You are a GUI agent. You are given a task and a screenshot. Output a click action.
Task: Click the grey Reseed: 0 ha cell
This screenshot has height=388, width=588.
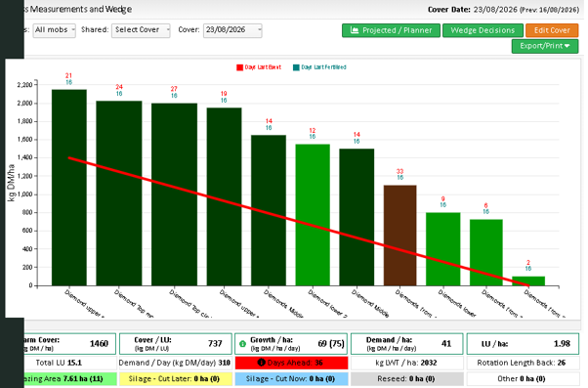(407, 378)
